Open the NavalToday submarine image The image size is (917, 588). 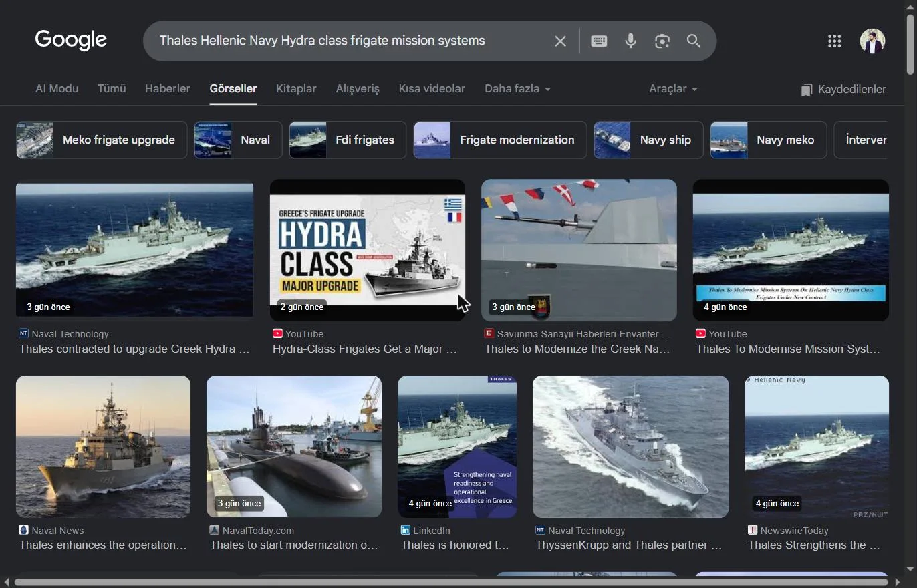pos(294,446)
